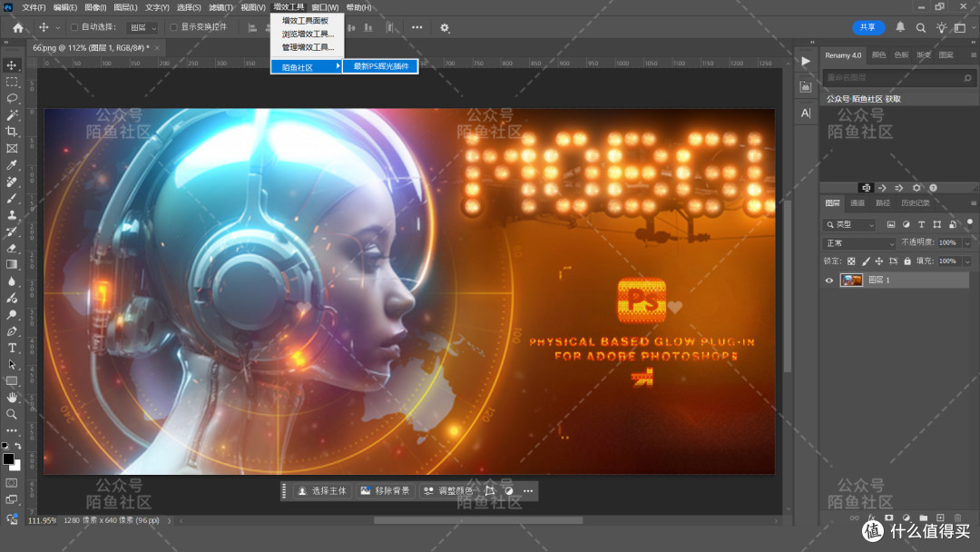This screenshot has width=980, height=552.
Task: Select the Crop tool
Action: [x=12, y=132]
